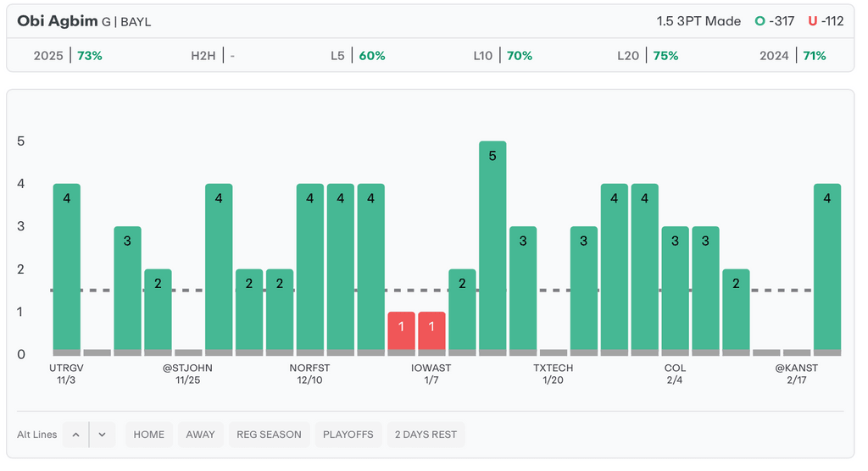Enable the REG SEASON filter
This screenshot has height=471, width=868.
[269, 435]
